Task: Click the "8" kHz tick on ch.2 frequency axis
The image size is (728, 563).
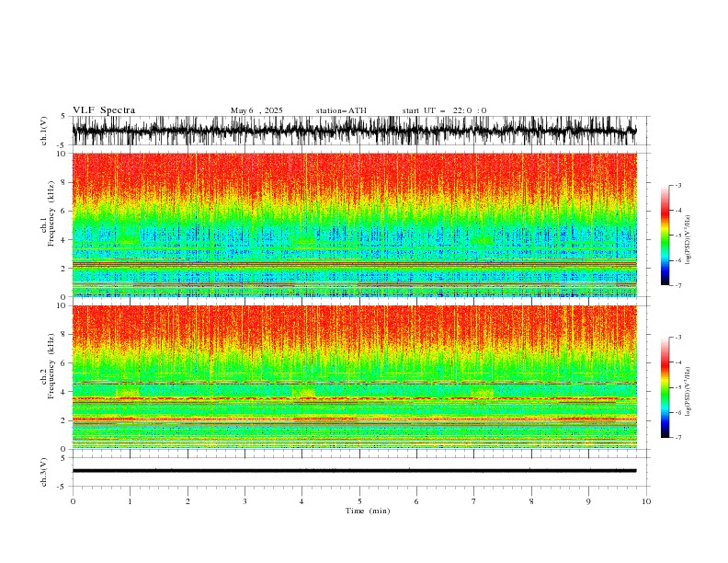Action: (63, 335)
